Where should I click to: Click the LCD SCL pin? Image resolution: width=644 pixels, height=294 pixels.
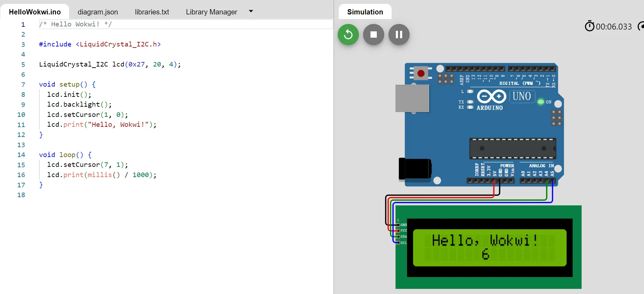tap(399, 243)
